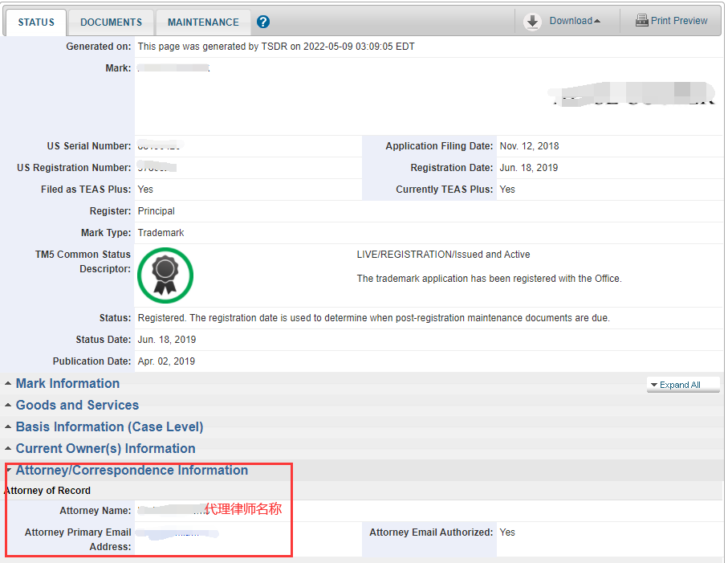The height and width of the screenshot is (563, 728).
Task: Expand Basis Information (Case Level) section
Action: click(109, 427)
